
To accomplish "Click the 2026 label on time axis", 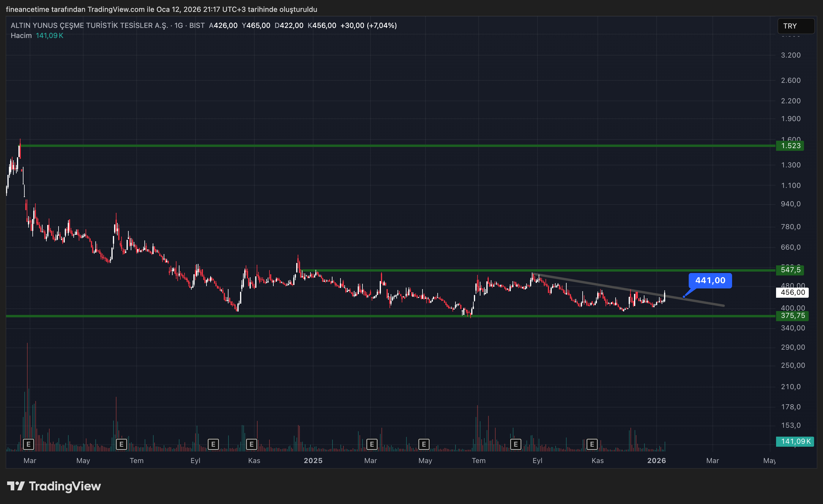I will coord(656,461).
